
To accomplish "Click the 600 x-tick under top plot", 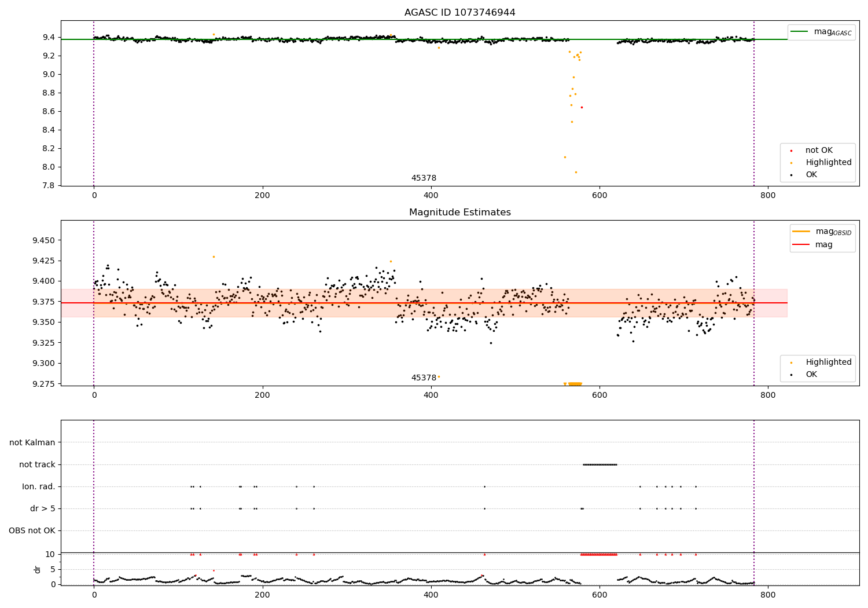I will 599,196.
